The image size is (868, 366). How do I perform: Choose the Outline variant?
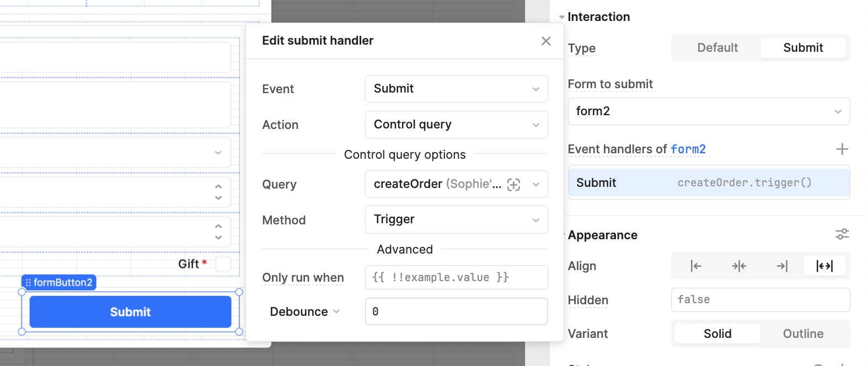[x=803, y=333]
